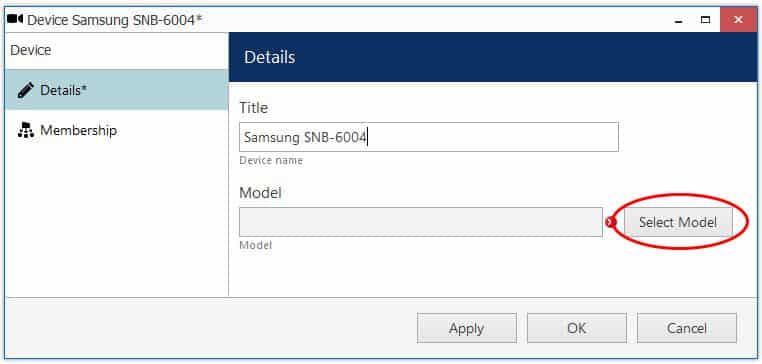
Task: Click the Select Model button
Action: (678, 222)
